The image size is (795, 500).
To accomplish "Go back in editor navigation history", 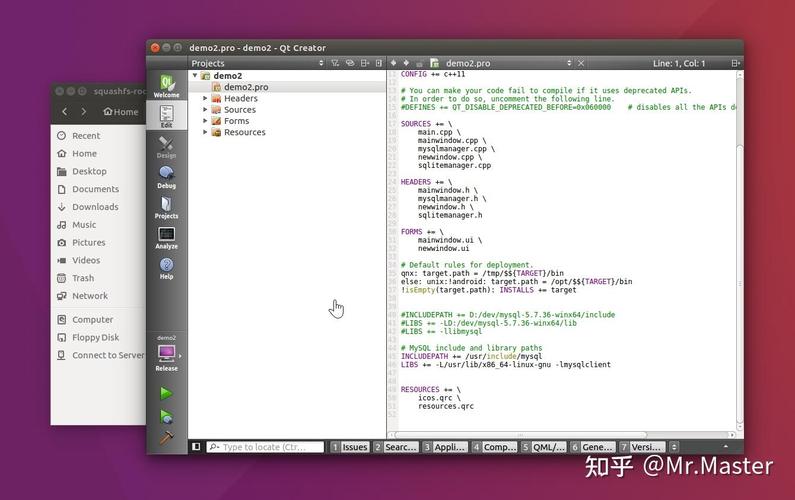I will click(x=393, y=63).
